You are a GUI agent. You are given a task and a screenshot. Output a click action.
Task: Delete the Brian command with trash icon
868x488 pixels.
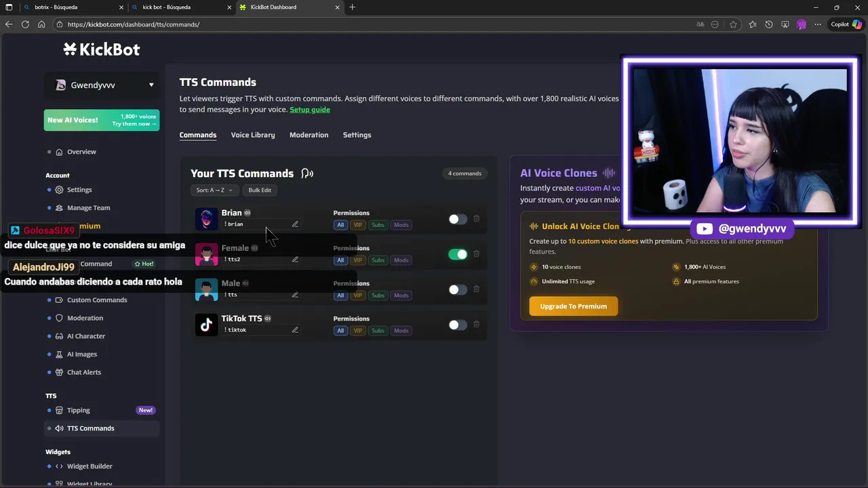[476, 218]
